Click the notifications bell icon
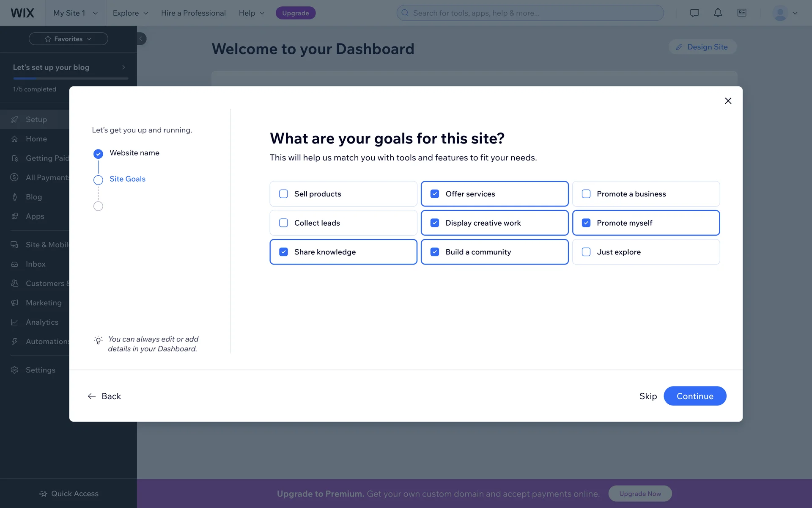 coord(718,13)
